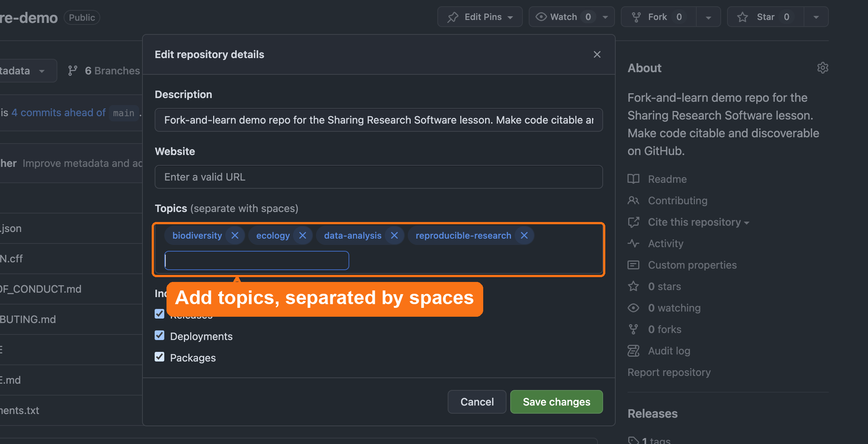This screenshot has width=868, height=444.
Task: Click the Star button
Action: point(766,17)
